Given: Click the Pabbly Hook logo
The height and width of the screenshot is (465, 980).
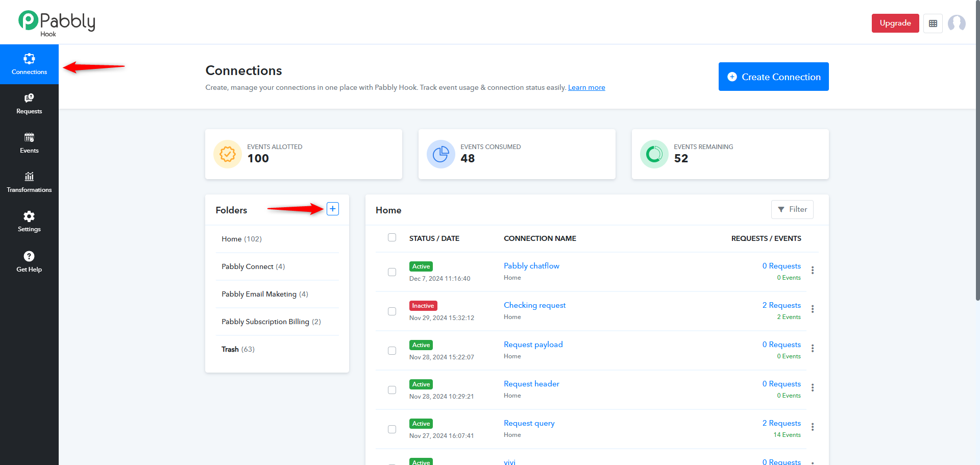Looking at the screenshot, I should point(57,23).
